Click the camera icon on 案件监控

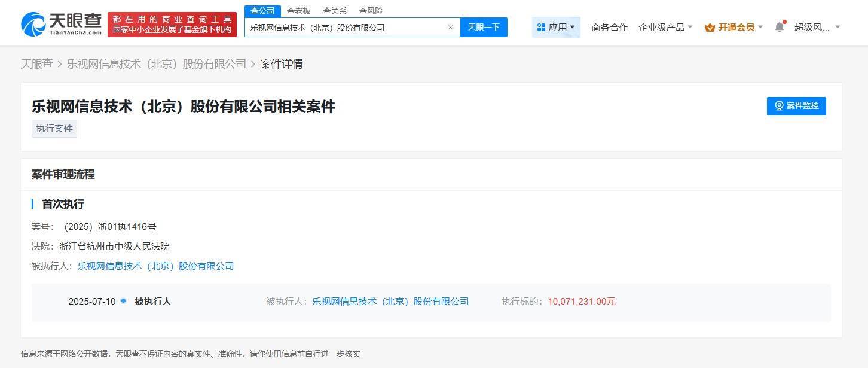[779, 106]
